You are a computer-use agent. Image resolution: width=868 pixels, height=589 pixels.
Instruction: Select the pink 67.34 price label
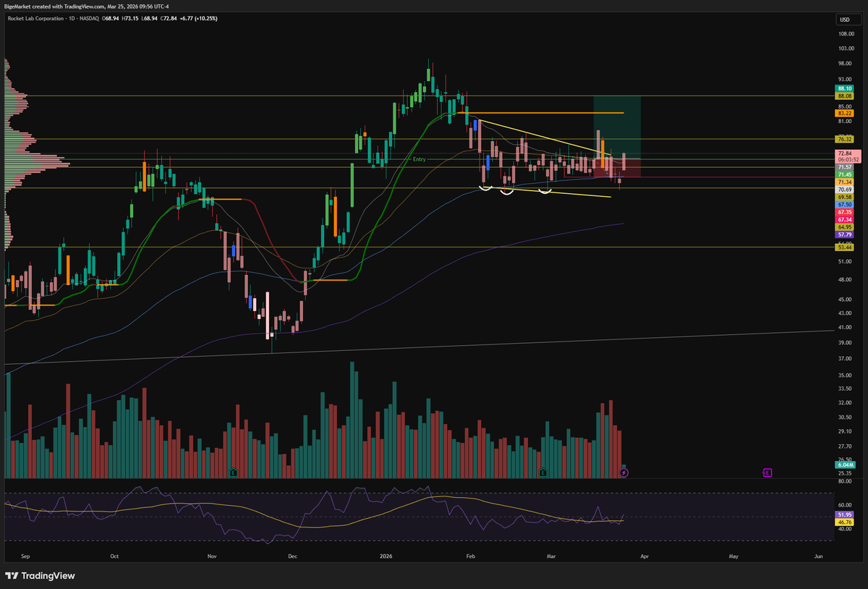click(x=844, y=219)
